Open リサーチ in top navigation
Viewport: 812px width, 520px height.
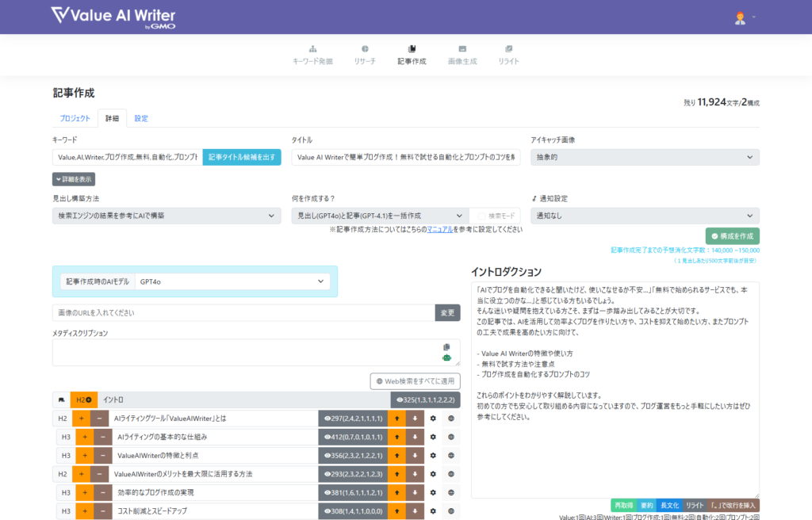pos(365,54)
